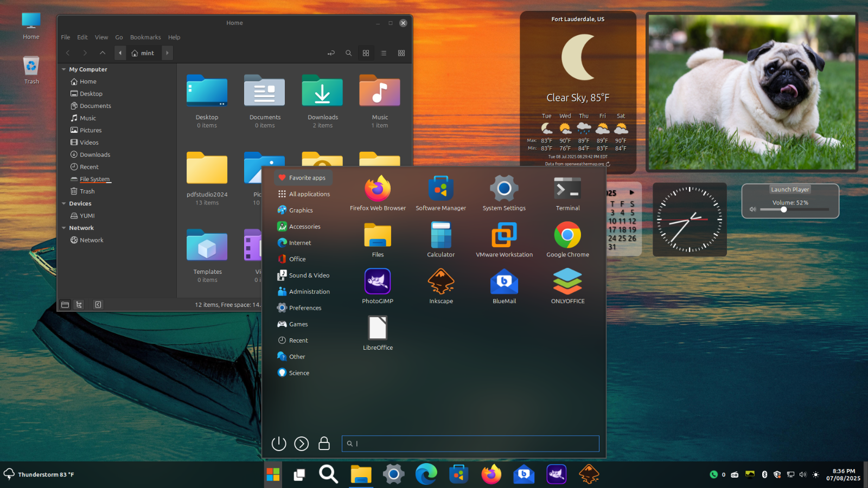Start VMware Workstation from the menu

[504, 240]
